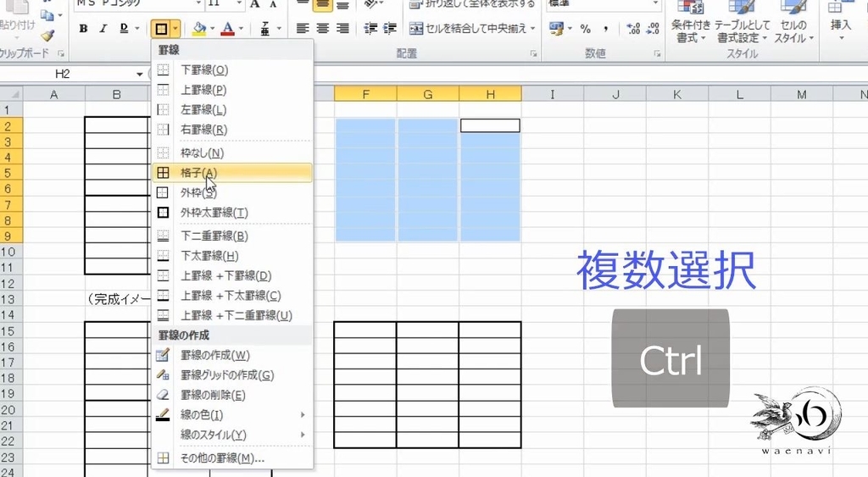Image resolution: width=868 pixels, height=477 pixels.
Task: Select the bottom border (下罫線) option
Action: pos(232,69)
